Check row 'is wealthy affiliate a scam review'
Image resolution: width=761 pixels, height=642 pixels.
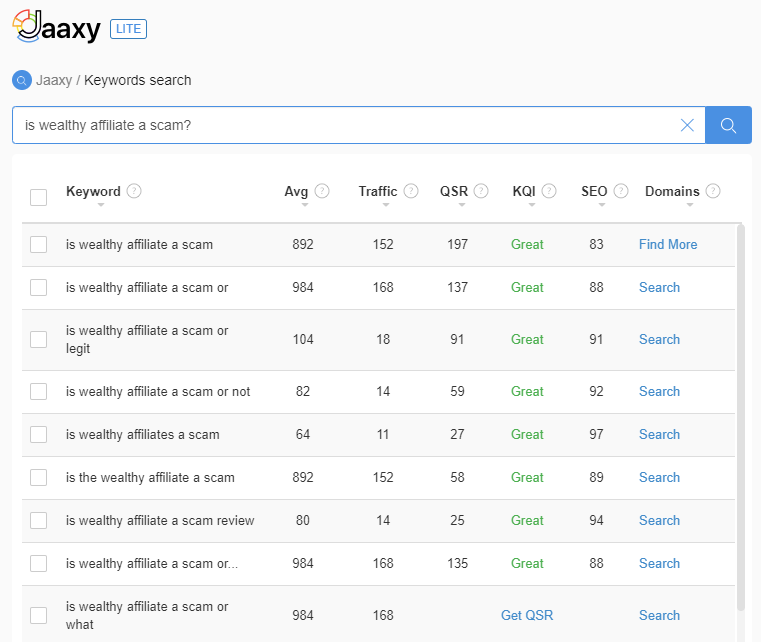pyautogui.click(x=38, y=521)
